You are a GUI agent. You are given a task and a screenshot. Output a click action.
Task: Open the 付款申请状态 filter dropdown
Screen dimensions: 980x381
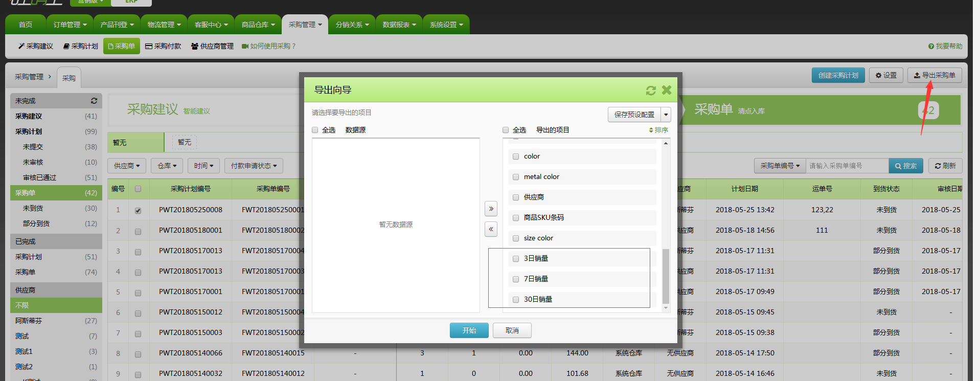[254, 166]
